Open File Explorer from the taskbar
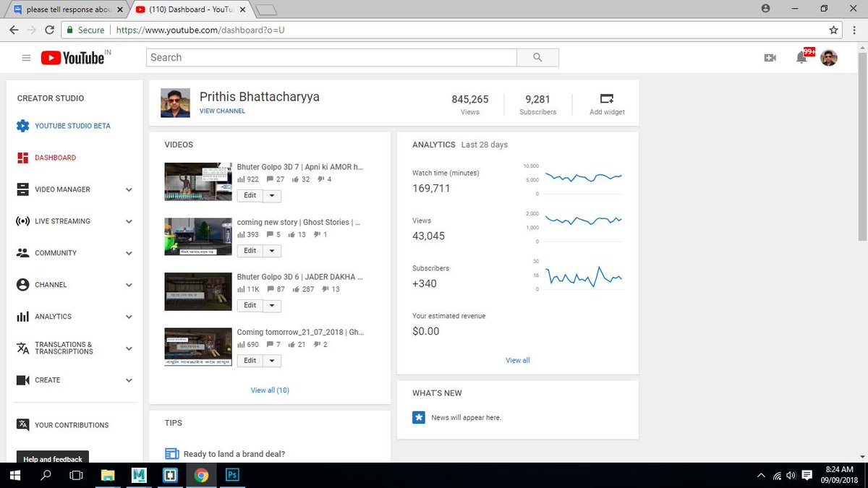Image resolution: width=868 pixels, height=488 pixels. 108,475
